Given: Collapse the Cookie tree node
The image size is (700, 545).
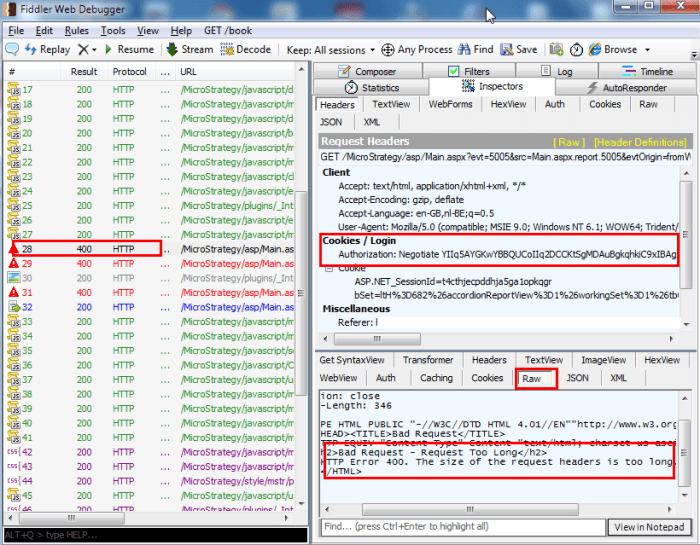Looking at the screenshot, I should pyautogui.click(x=329, y=269).
